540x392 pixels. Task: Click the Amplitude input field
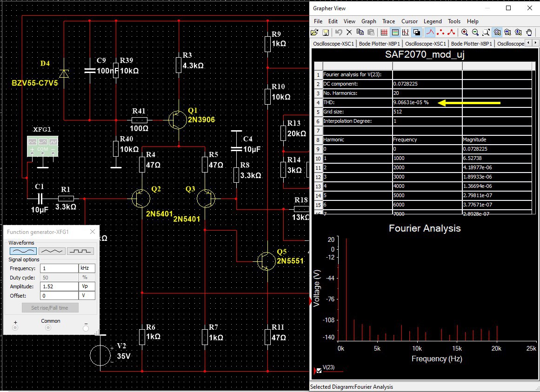pos(59,286)
